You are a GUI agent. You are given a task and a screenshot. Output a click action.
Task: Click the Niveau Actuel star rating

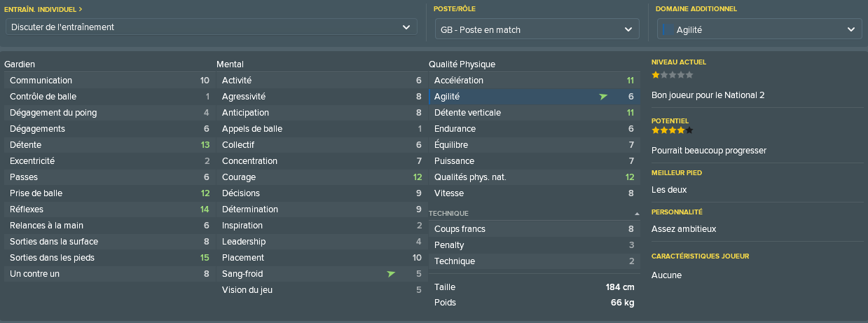tap(673, 74)
